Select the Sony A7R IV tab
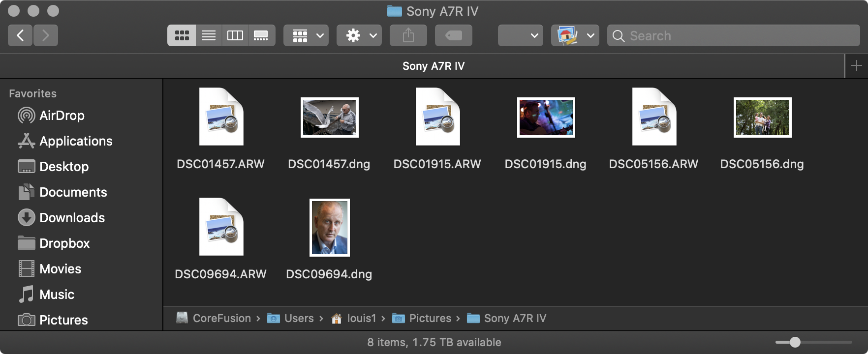The height and width of the screenshot is (354, 868). (x=434, y=66)
